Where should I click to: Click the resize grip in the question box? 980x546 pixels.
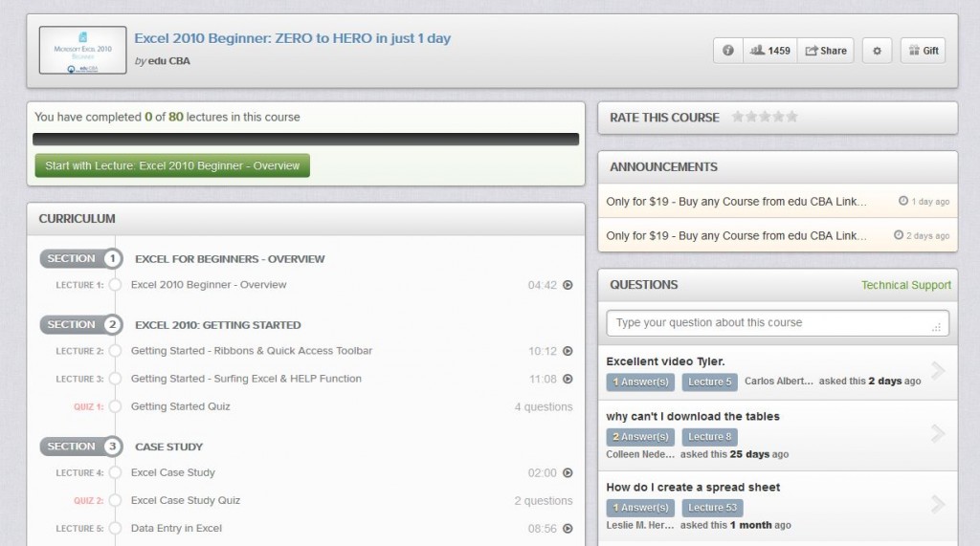(x=936, y=327)
